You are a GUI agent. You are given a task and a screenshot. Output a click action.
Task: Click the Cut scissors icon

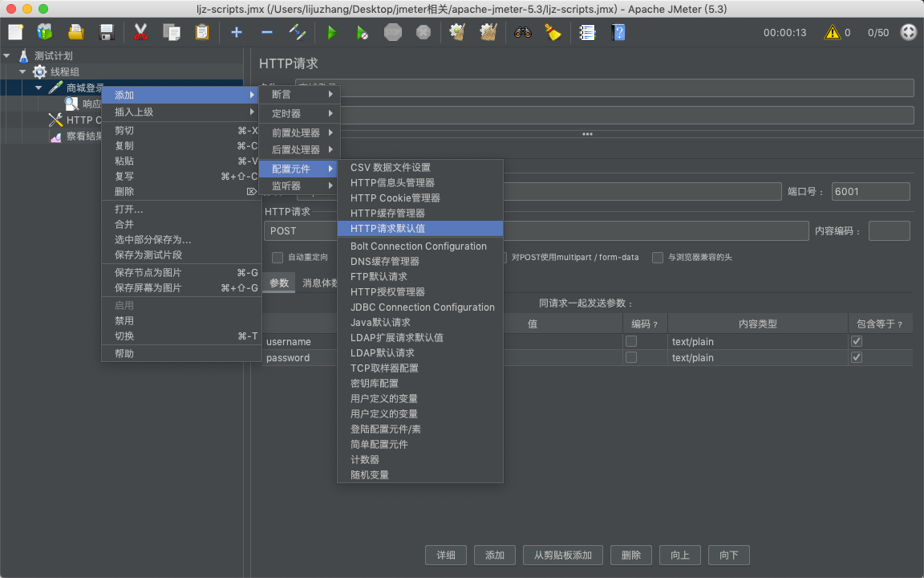tap(140, 32)
